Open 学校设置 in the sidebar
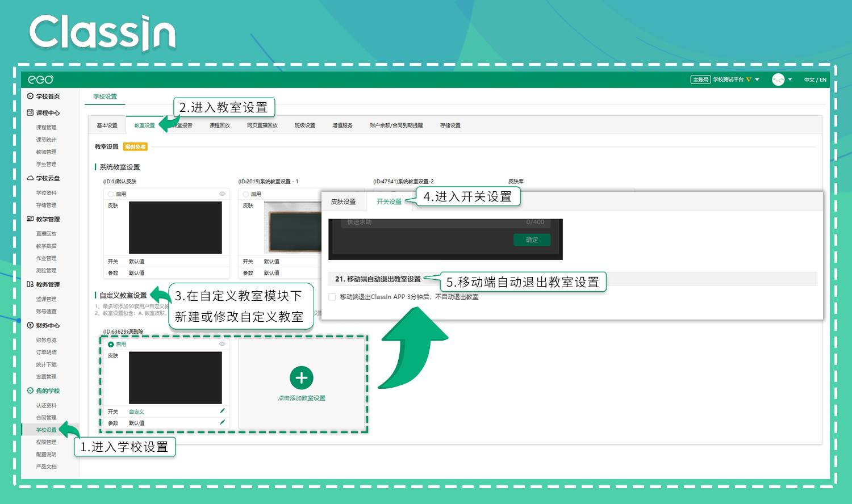 click(47, 430)
